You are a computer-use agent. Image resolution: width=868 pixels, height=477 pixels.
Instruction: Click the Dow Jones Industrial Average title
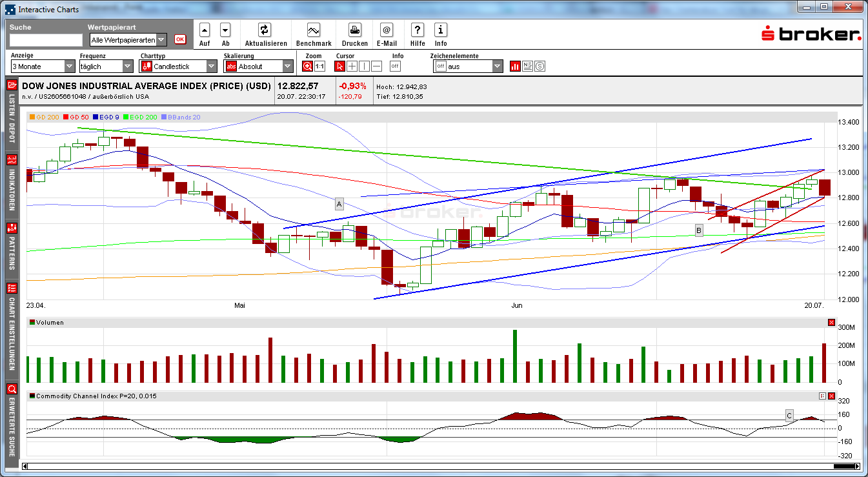(x=146, y=86)
